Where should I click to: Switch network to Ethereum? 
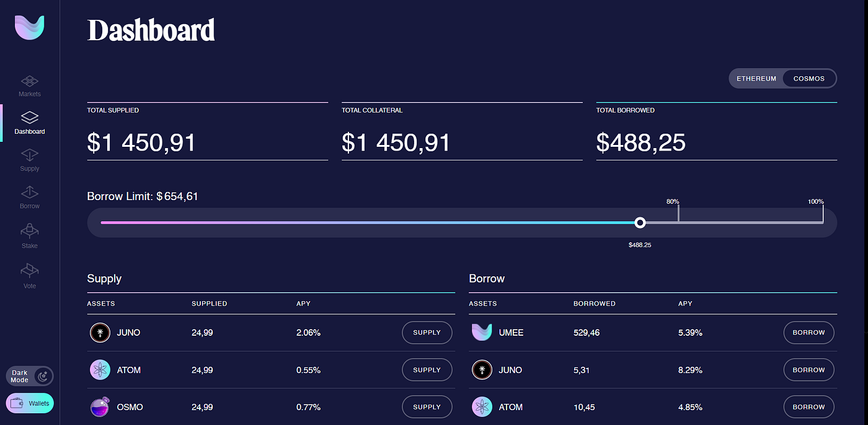[756, 79]
